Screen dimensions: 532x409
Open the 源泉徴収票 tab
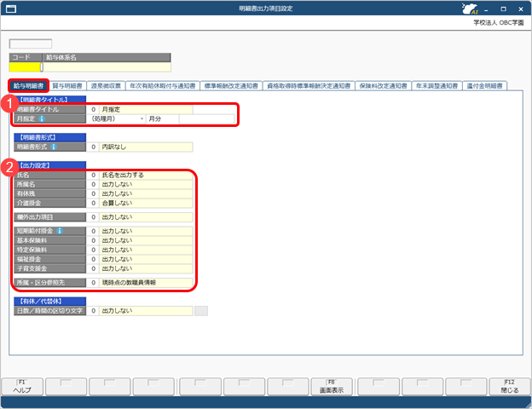(106, 86)
